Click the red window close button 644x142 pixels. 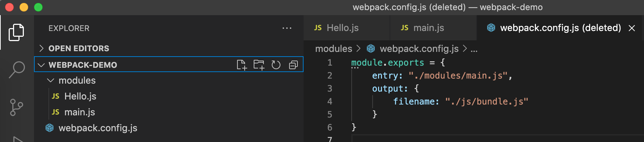click(x=9, y=7)
